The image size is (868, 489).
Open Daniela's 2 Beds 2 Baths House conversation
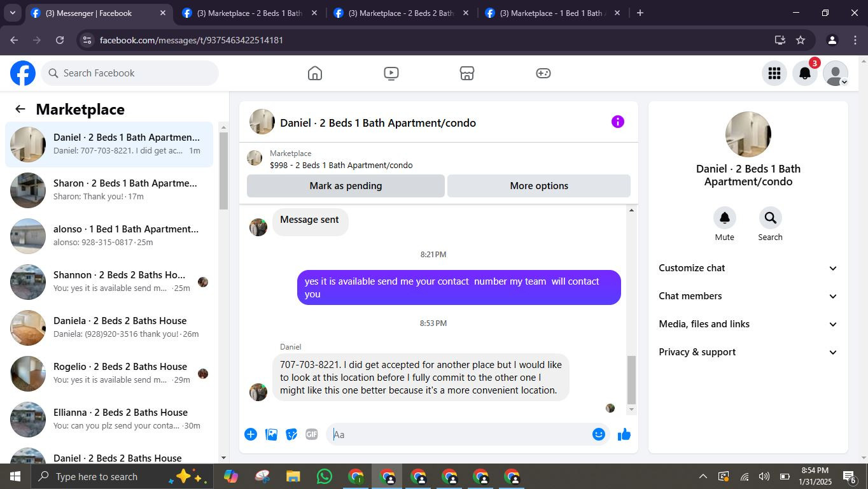pyautogui.click(x=109, y=328)
